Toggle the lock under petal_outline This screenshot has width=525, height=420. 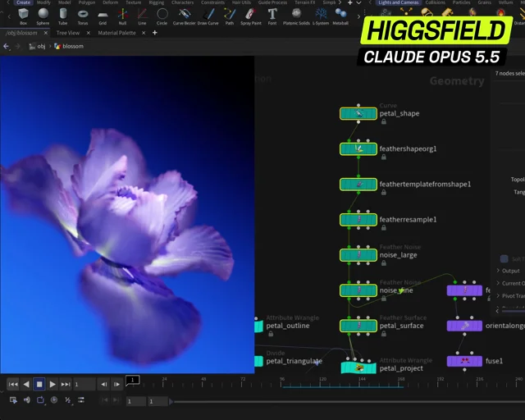(x=271, y=334)
